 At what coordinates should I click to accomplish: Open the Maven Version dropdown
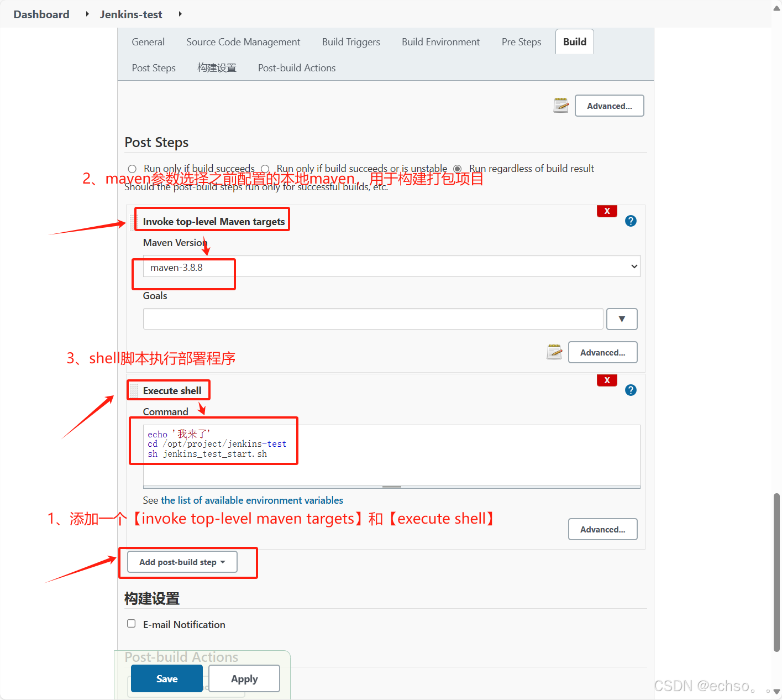[391, 267]
